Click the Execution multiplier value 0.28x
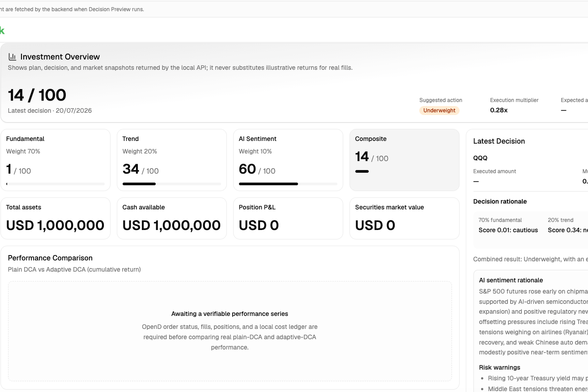The height and width of the screenshot is (392, 588). [x=499, y=110]
